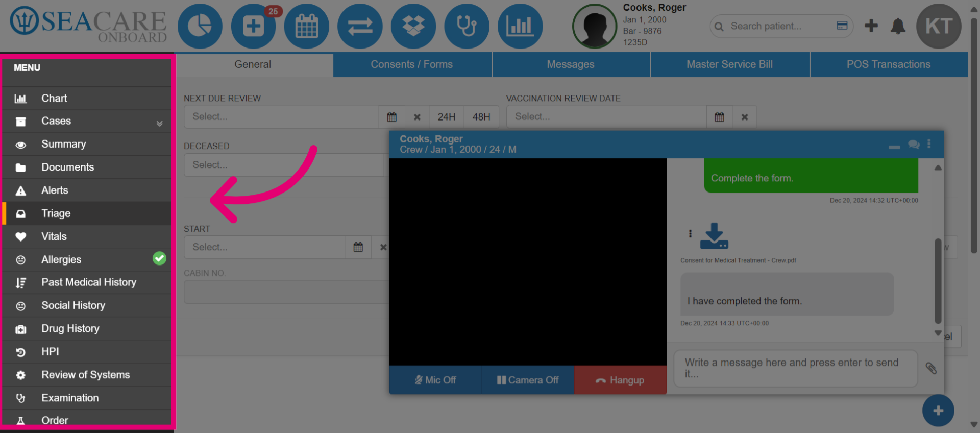Open Documents in the side menu
This screenshot has height=433, width=980.
[x=87, y=167]
